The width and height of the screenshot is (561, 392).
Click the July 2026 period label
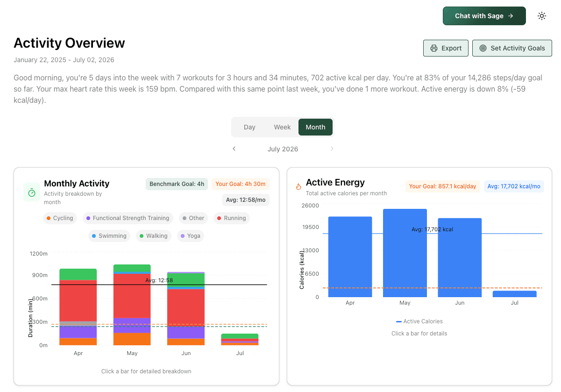(x=283, y=149)
